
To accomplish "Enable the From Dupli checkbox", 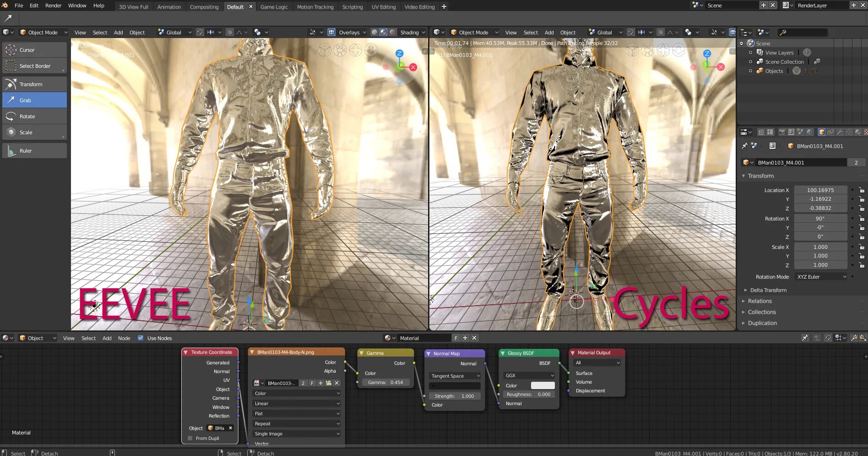I will pyautogui.click(x=190, y=438).
